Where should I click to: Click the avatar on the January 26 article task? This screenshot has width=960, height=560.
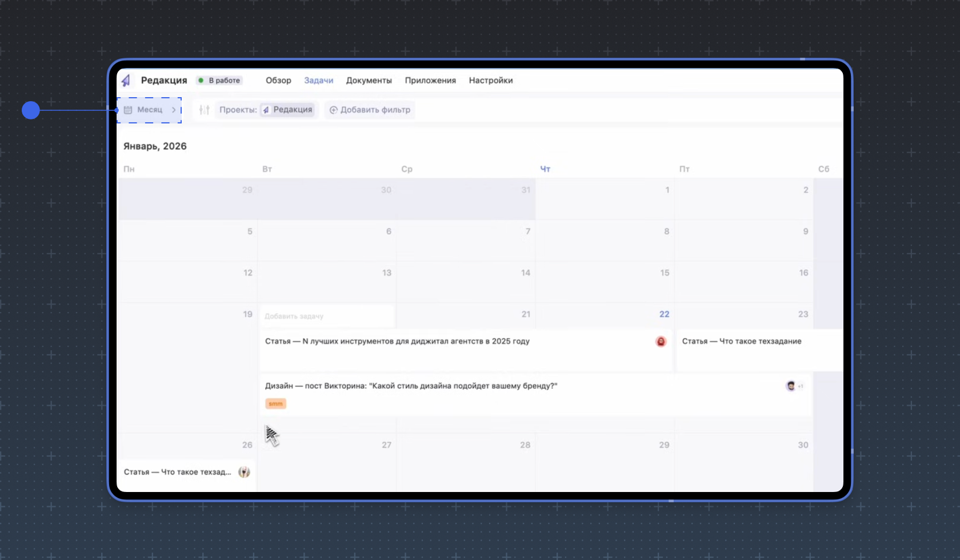point(244,472)
